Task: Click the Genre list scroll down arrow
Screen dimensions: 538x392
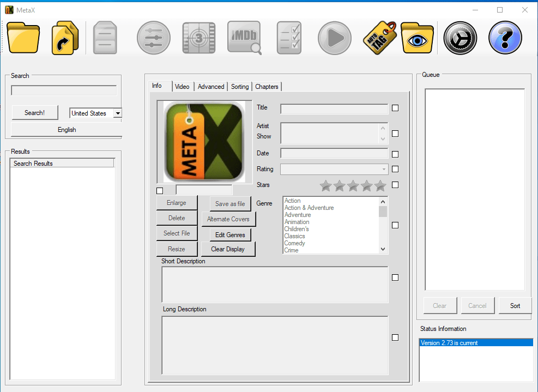Action: [x=383, y=249]
